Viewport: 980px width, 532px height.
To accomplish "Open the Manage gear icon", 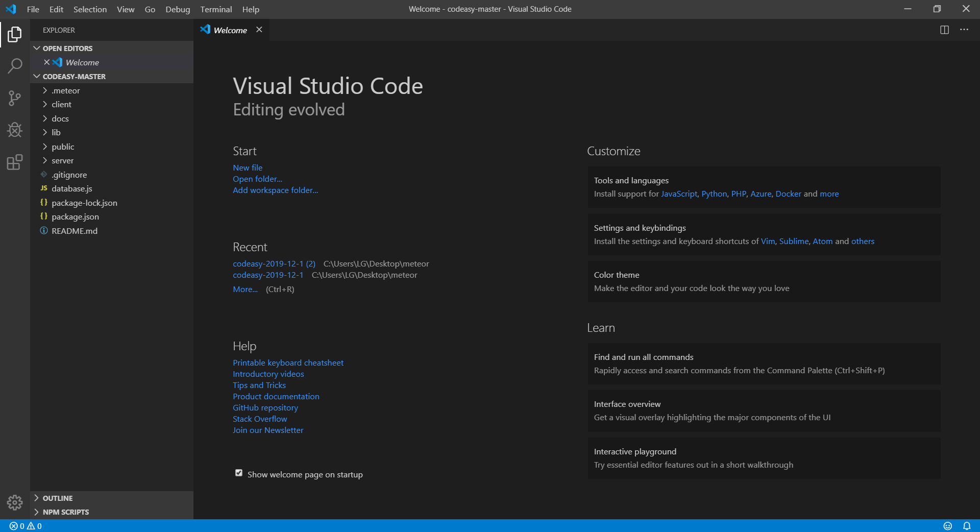I will tap(15, 502).
